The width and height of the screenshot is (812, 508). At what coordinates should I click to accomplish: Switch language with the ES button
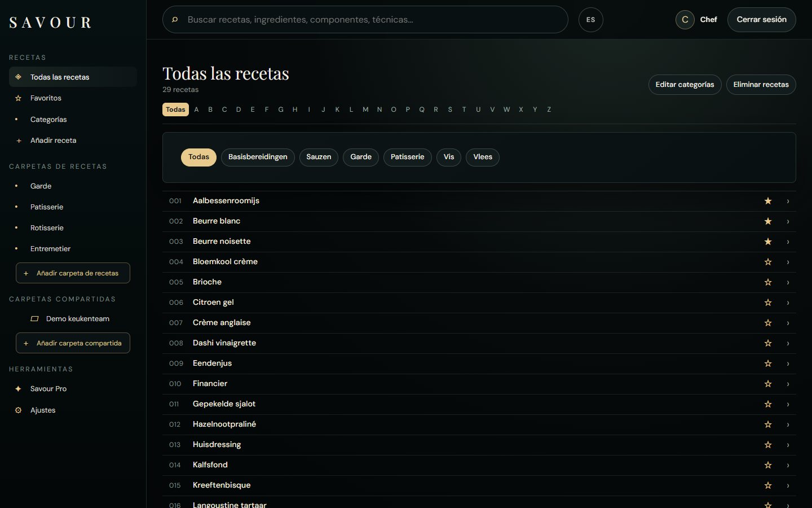[x=590, y=20]
